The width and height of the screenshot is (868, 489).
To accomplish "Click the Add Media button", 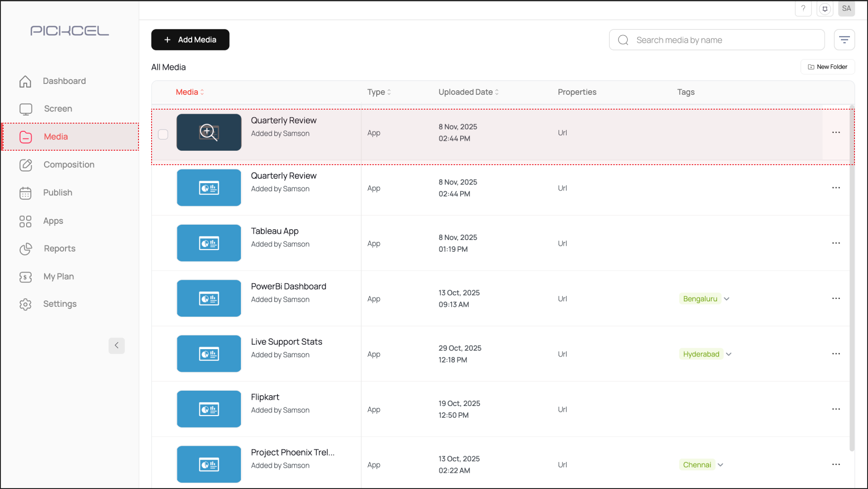I will point(190,40).
